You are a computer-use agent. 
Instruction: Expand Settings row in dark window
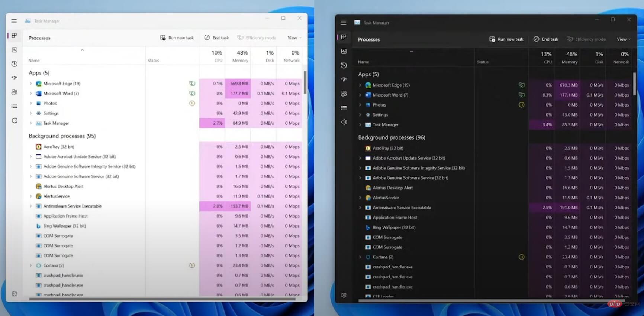[x=360, y=115]
